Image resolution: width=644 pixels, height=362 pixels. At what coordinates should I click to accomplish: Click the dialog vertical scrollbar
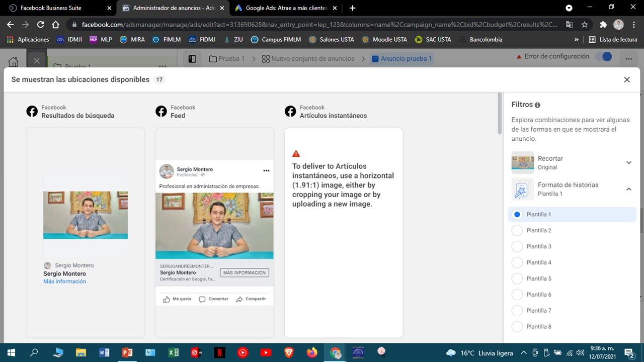(500, 113)
